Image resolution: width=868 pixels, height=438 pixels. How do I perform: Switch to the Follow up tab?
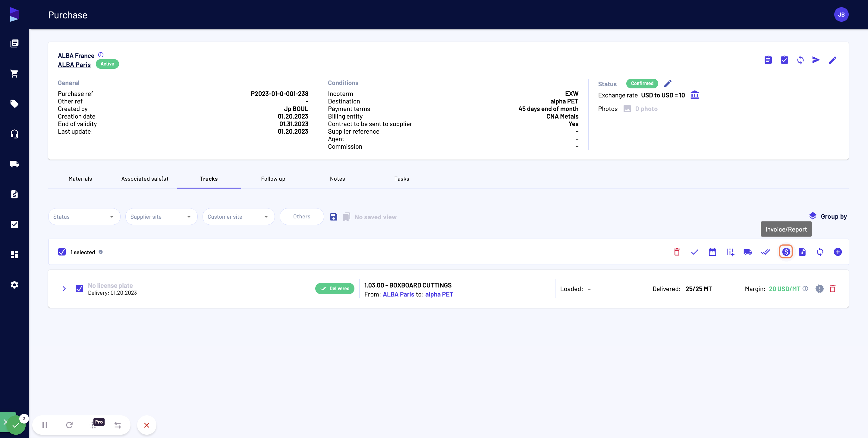click(x=273, y=179)
